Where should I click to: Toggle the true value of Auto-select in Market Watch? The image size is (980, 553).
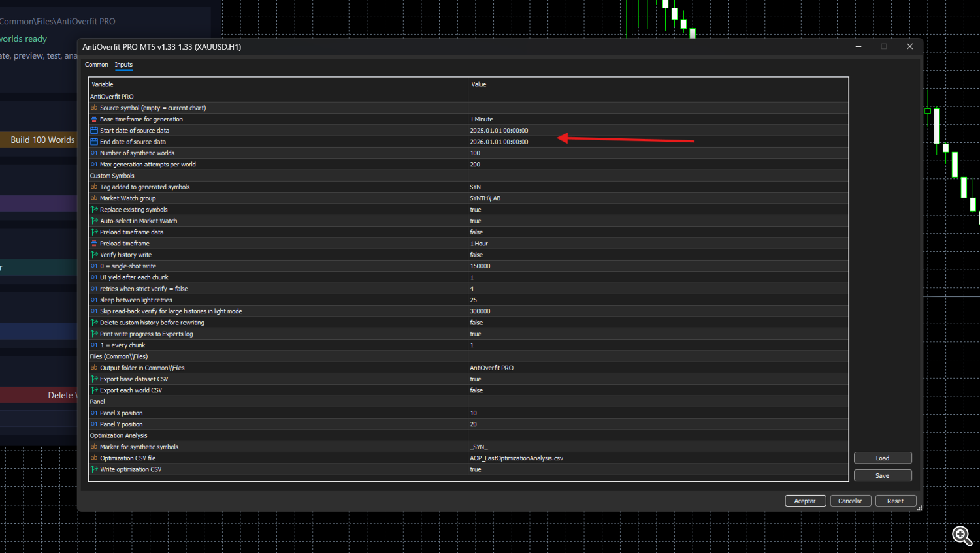click(x=476, y=221)
